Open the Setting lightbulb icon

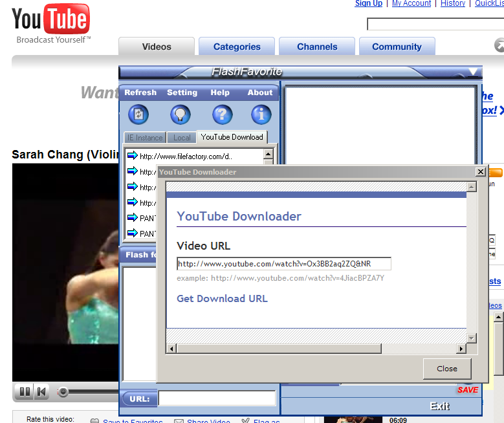coord(181,114)
